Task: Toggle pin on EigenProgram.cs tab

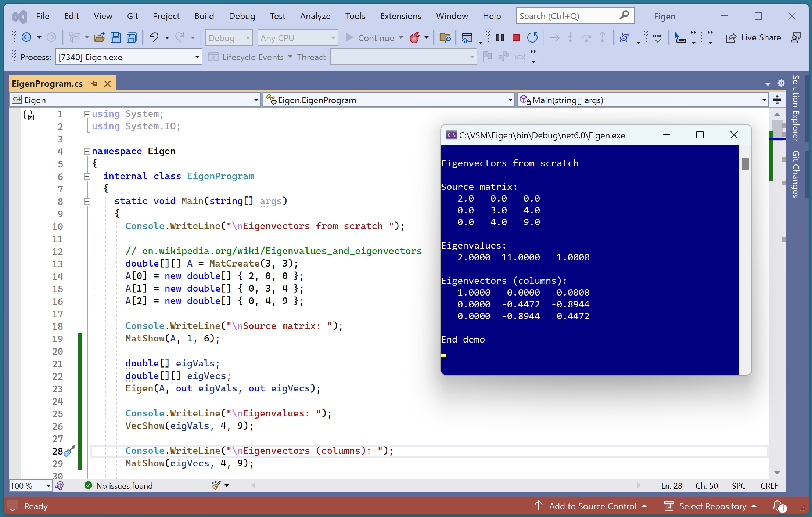Action: point(94,84)
